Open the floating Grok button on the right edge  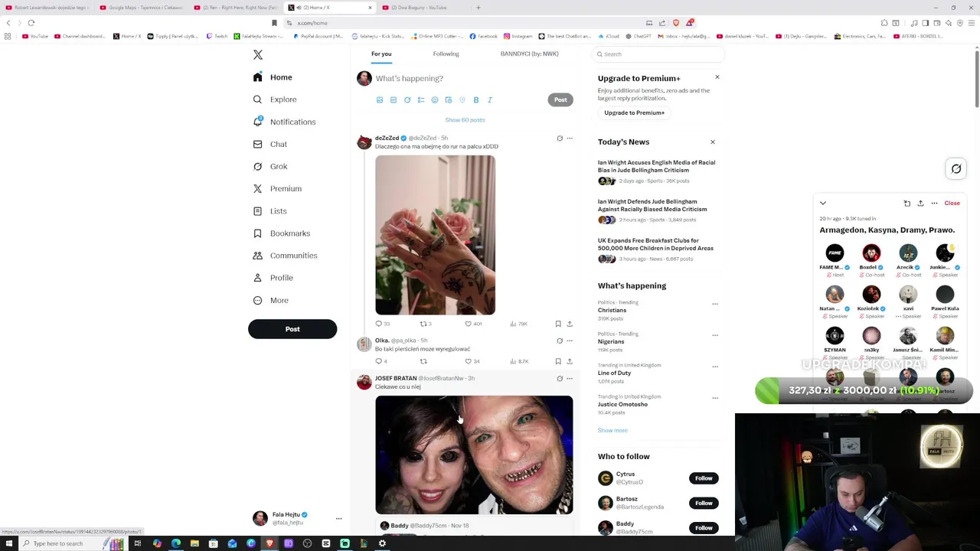coord(956,169)
